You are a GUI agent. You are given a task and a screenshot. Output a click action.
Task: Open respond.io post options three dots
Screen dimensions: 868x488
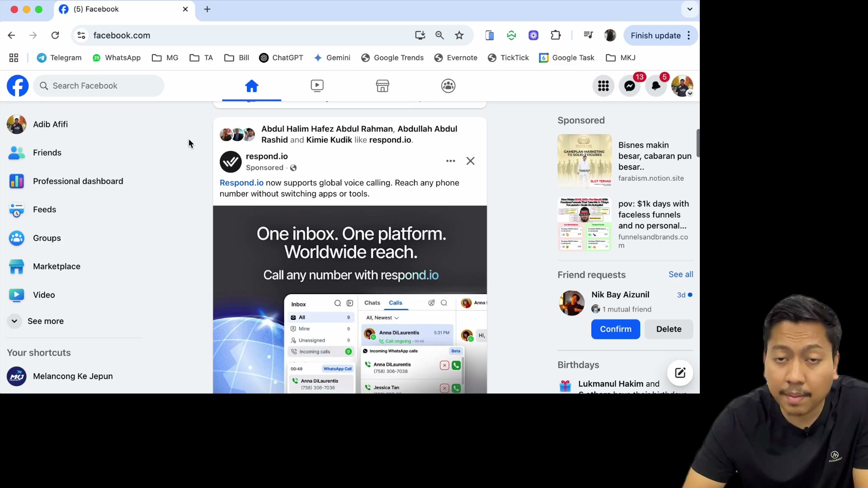[451, 161]
